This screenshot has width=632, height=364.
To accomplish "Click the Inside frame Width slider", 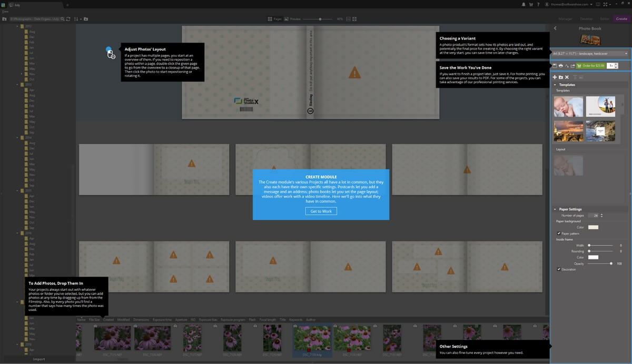I will click(x=600, y=245).
